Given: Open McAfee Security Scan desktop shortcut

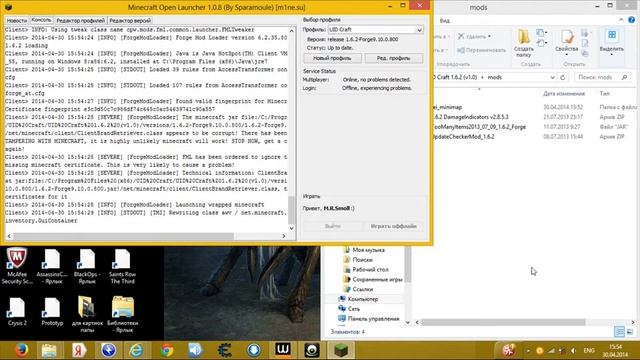Looking at the screenshot, I should (17, 266).
